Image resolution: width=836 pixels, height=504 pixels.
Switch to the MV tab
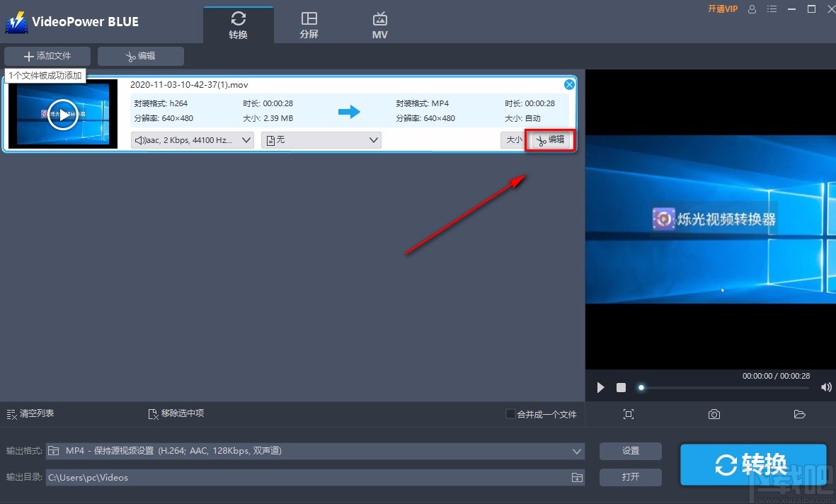click(x=380, y=23)
